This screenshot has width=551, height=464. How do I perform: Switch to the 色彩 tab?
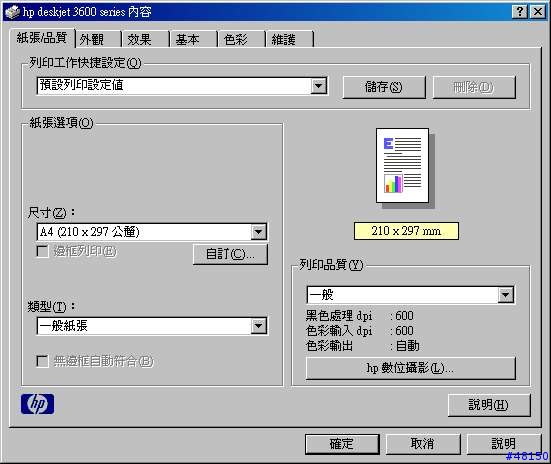pos(241,39)
